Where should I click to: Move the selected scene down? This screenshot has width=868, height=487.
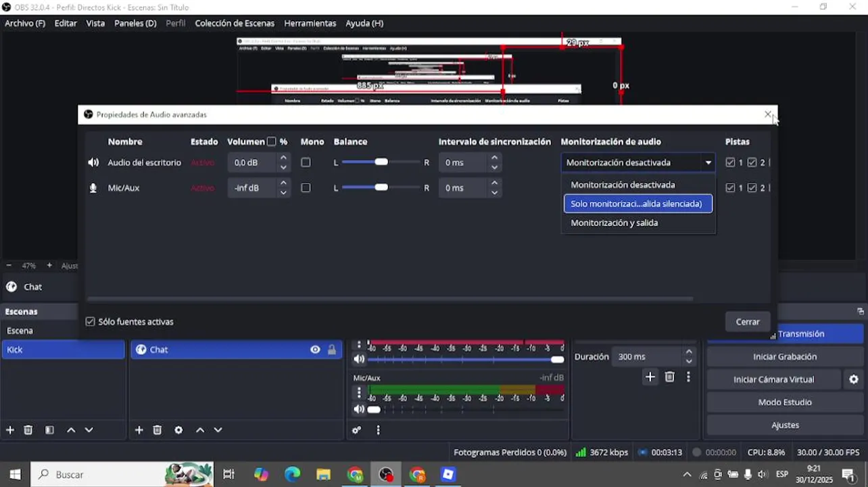pos(89,430)
